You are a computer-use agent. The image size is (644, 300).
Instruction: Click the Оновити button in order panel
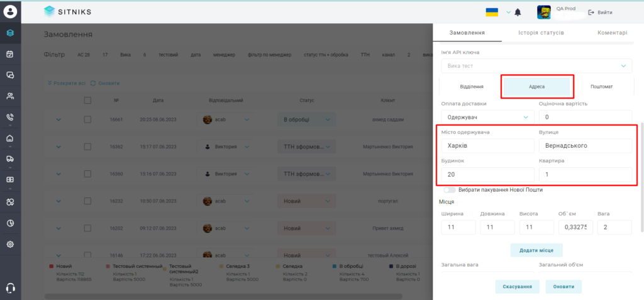click(x=563, y=287)
